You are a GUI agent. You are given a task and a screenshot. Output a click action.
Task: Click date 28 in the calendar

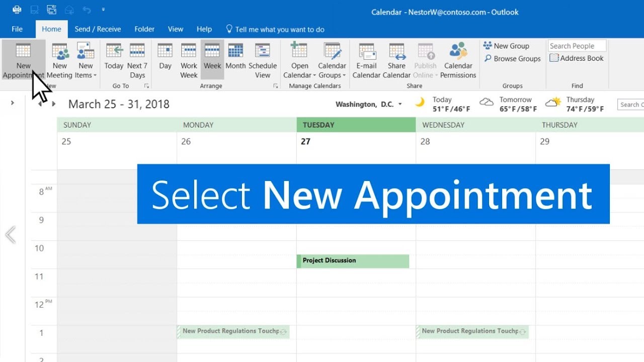tap(425, 142)
